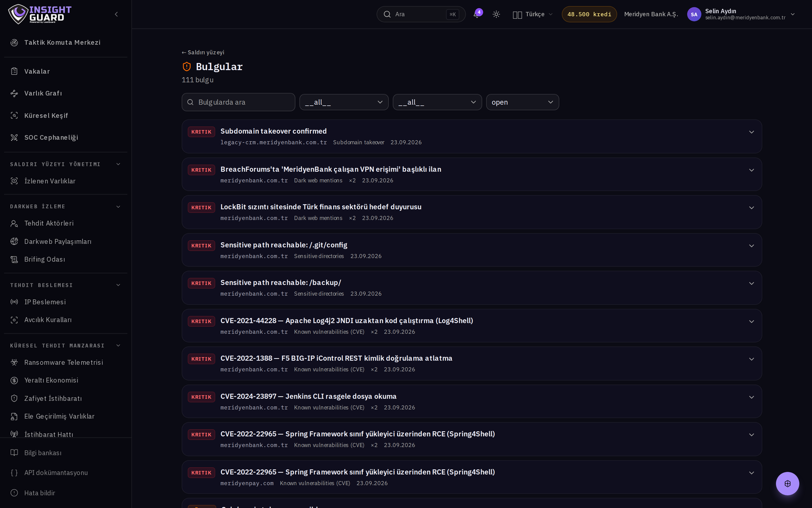Go back via the Saldırı yüzeyi link
The image size is (812, 508).
tap(203, 52)
